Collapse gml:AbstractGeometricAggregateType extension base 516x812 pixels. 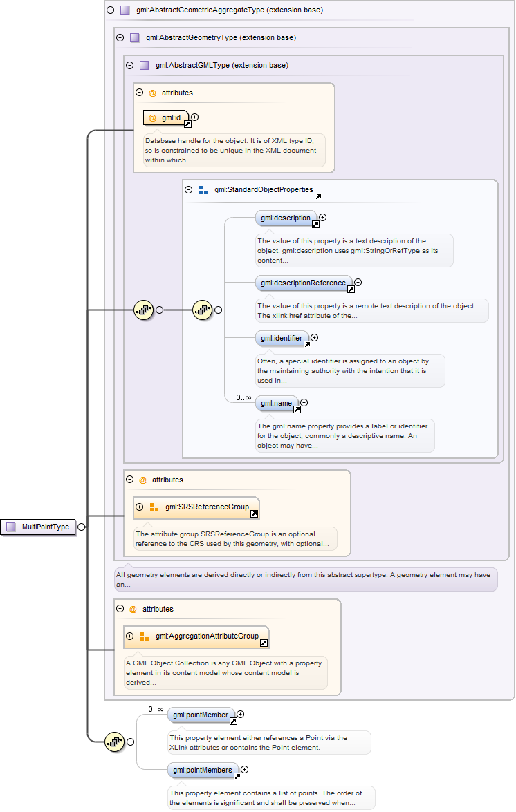tap(110, 10)
